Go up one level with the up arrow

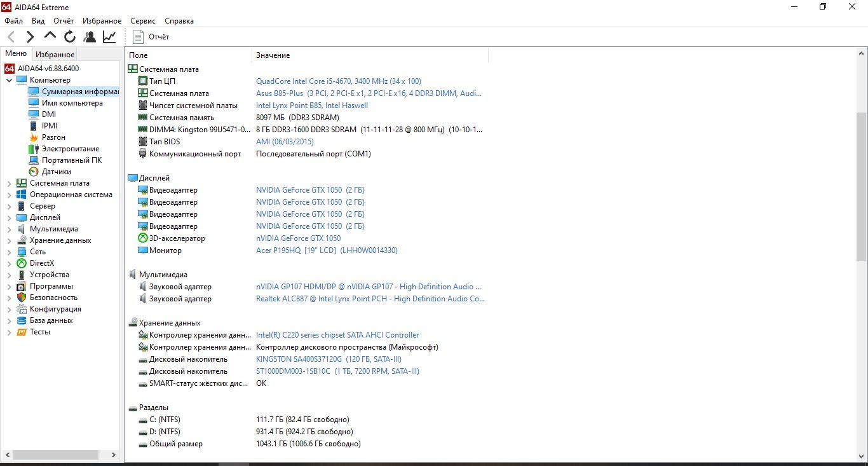click(50, 37)
